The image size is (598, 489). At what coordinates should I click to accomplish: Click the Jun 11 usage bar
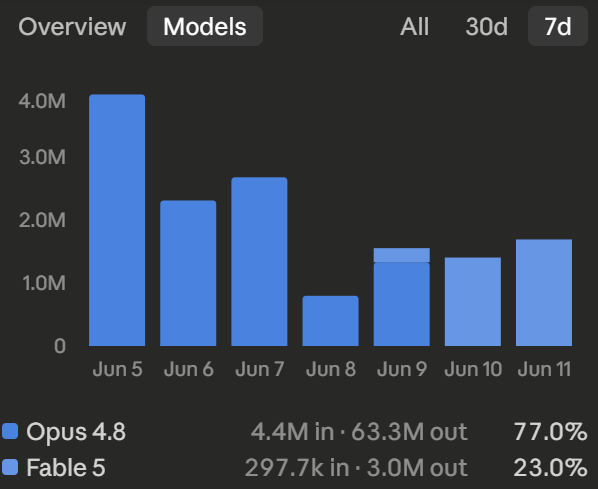pyautogui.click(x=544, y=293)
